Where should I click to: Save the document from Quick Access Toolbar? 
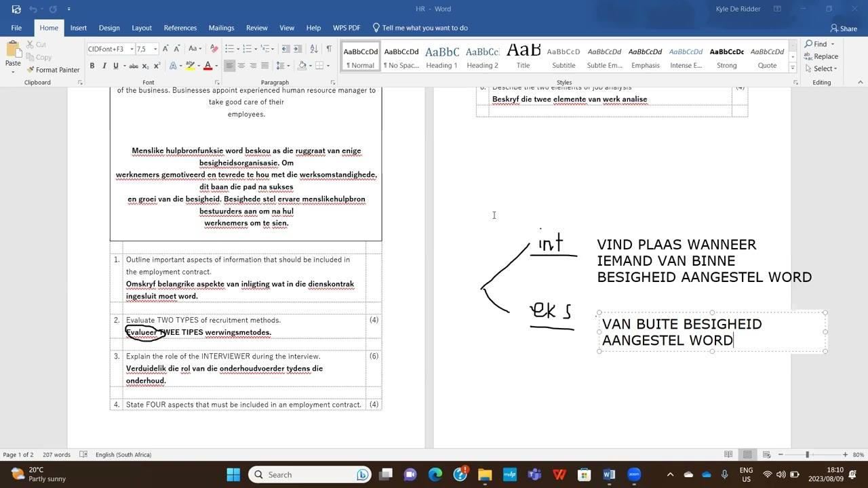click(x=16, y=9)
